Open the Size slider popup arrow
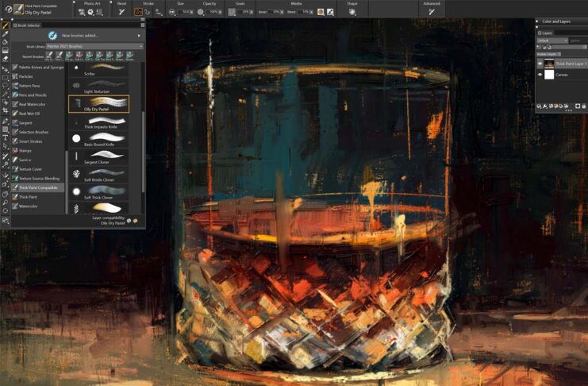This screenshot has width=588, height=386. pos(192,12)
